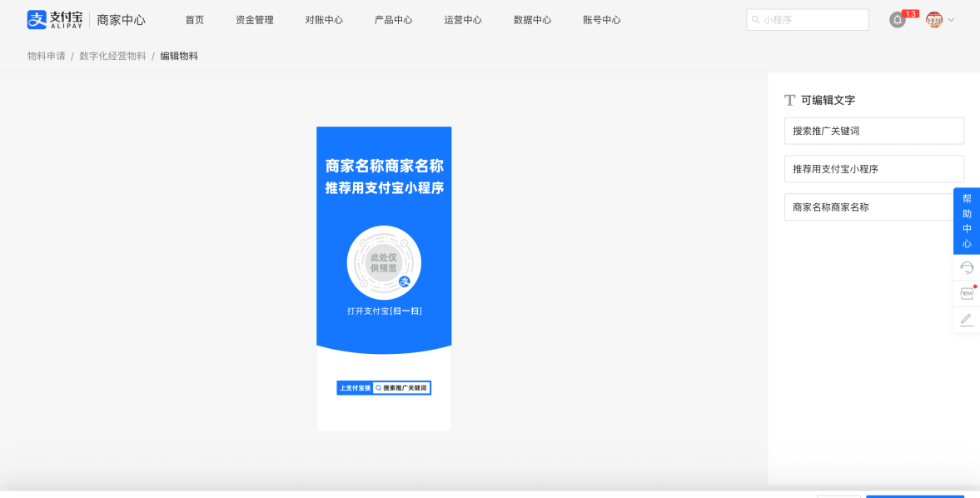Click the search magnifier icon
Screen dimensions: 980x498
pyautogui.click(x=756, y=20)
